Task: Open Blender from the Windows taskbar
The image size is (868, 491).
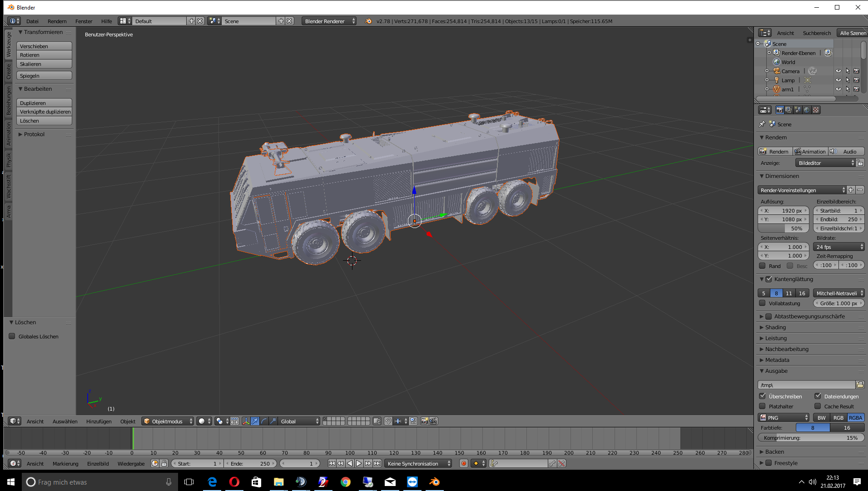Action: tap(434, 482)
